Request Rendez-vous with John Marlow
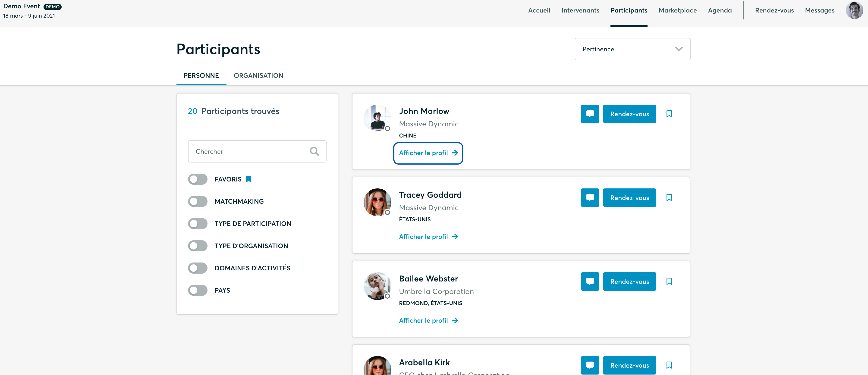The width and height of the screenshot is (868, 375). pos(629,114)
